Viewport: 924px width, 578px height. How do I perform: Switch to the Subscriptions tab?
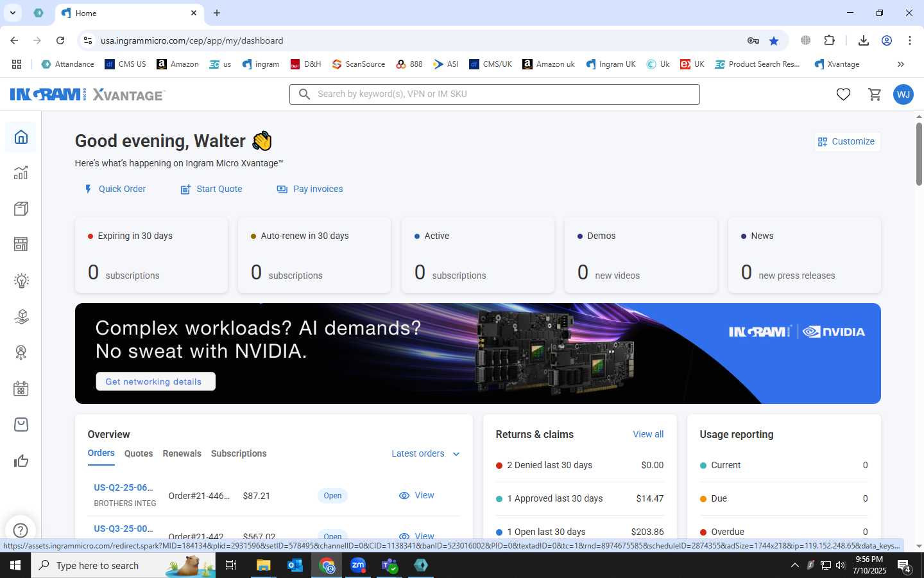(239, 453)
